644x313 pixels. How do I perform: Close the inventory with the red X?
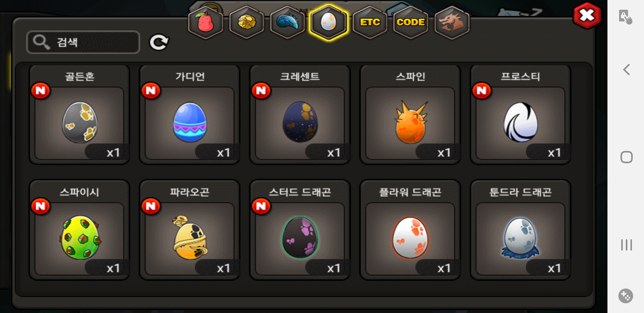587,15
